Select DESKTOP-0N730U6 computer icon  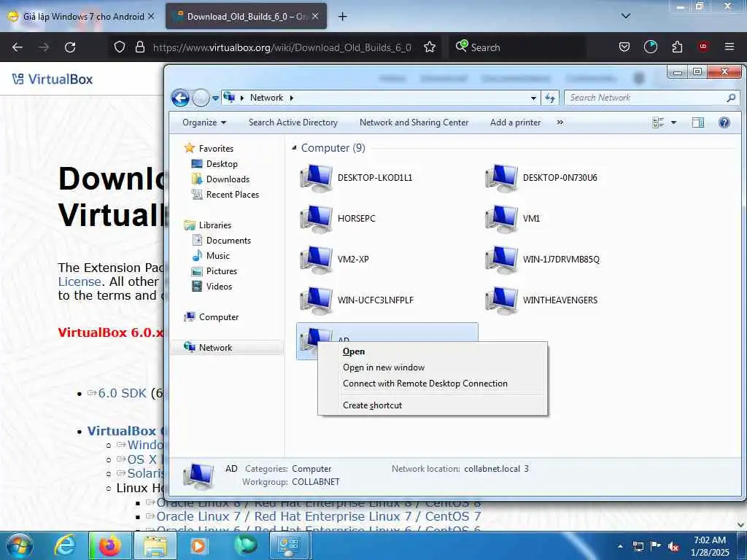(501, 178)
